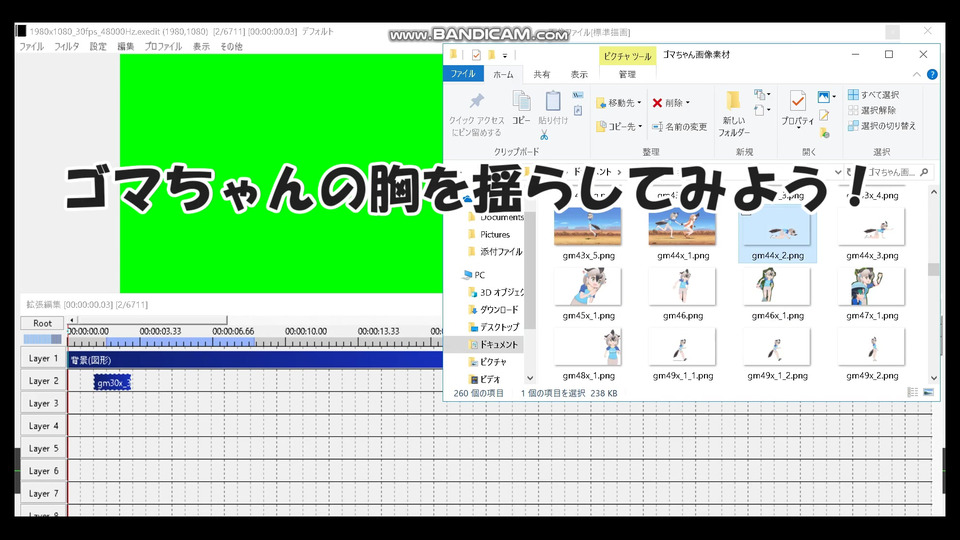Select the gm30x clip on Layer 2

tap(112, 383)
